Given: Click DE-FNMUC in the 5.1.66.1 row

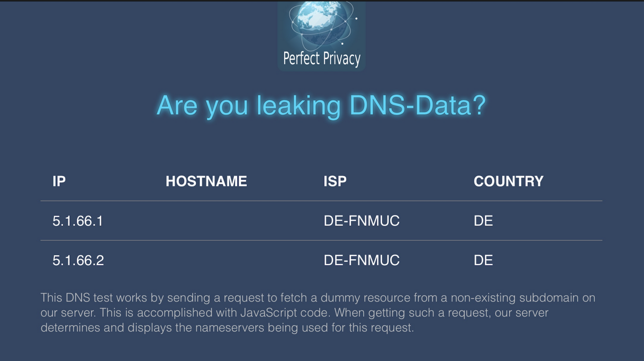Looking at the screenshot, I should click(361, 221).
